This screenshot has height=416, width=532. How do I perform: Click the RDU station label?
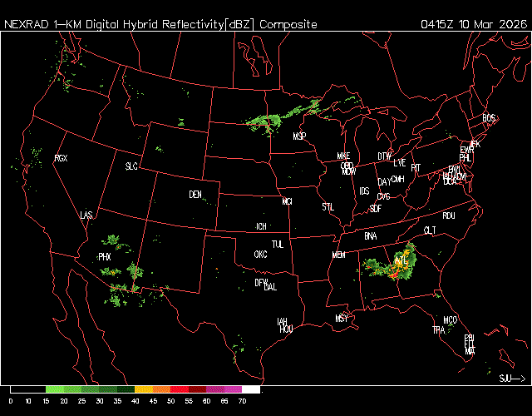(x=449, y=215)
